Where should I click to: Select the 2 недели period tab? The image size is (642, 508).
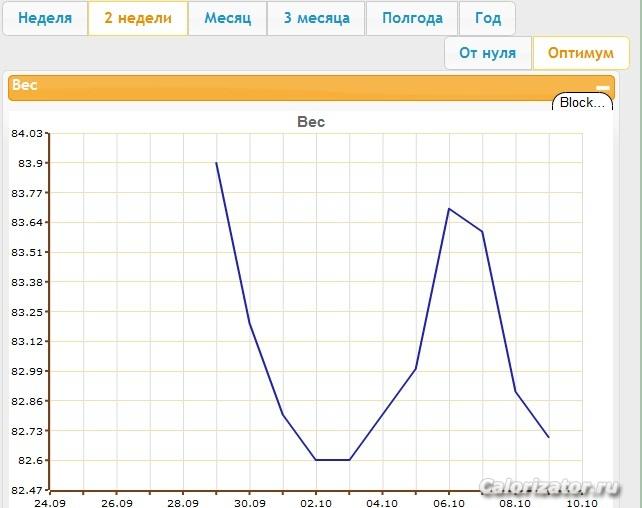(138, 19)
